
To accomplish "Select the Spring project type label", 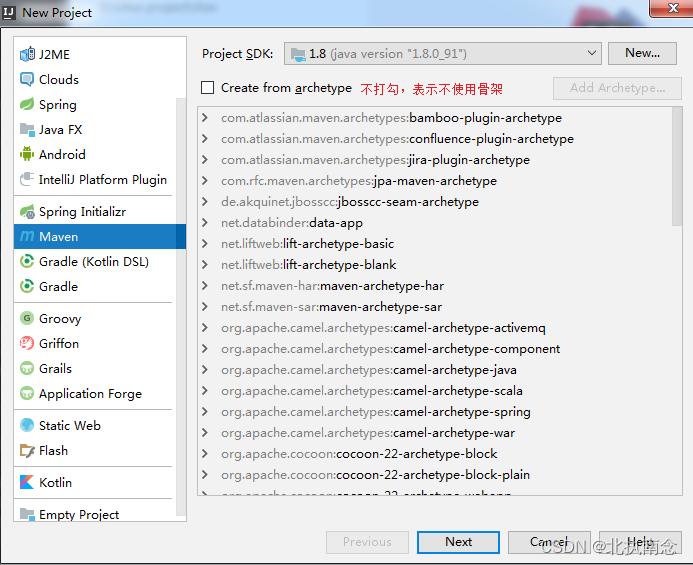I will [x=58, y=105].
